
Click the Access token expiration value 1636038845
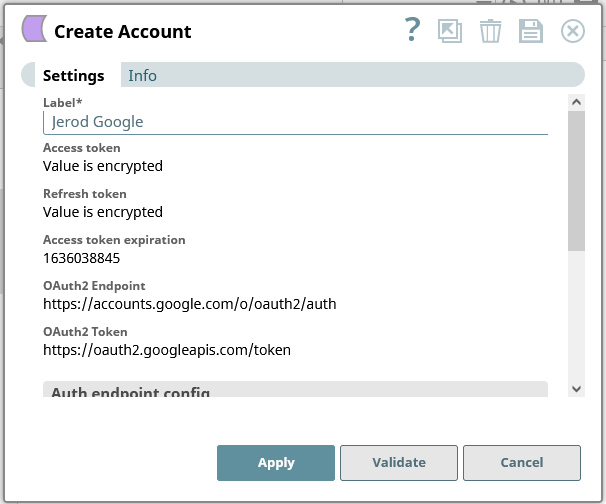coord(82,258)
